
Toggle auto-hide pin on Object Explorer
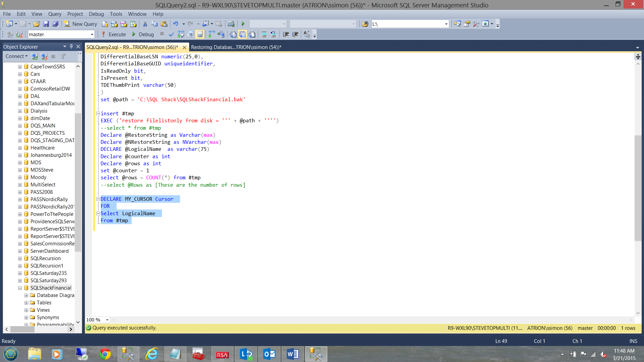coord(71,47)
